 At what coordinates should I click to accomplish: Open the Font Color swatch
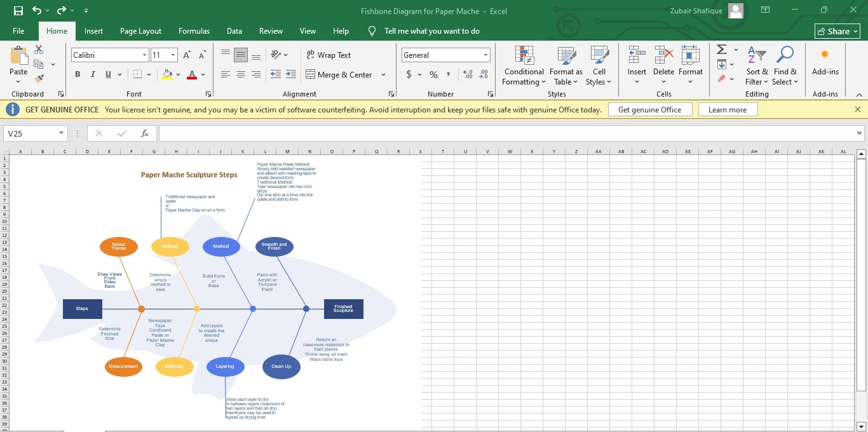point(192,74)
